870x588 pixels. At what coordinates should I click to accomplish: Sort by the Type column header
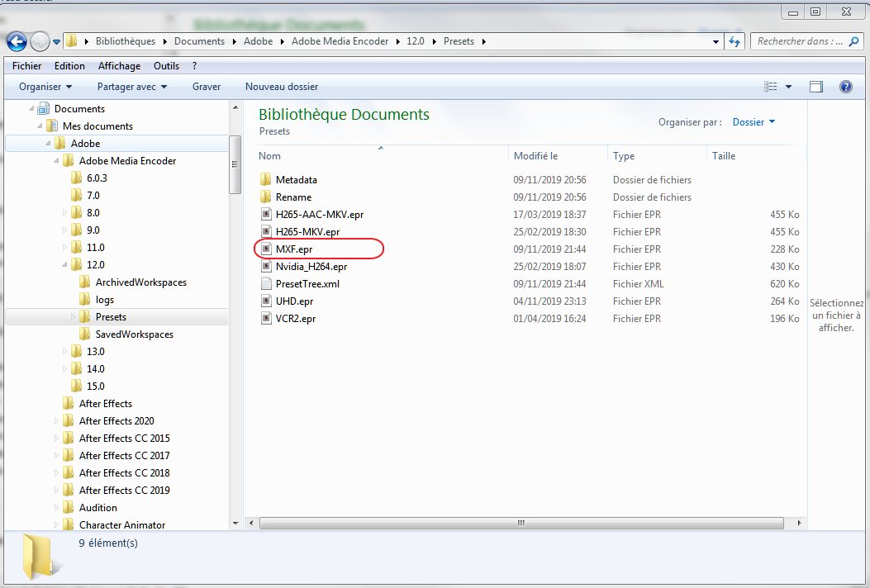click(x=624, y=156)
